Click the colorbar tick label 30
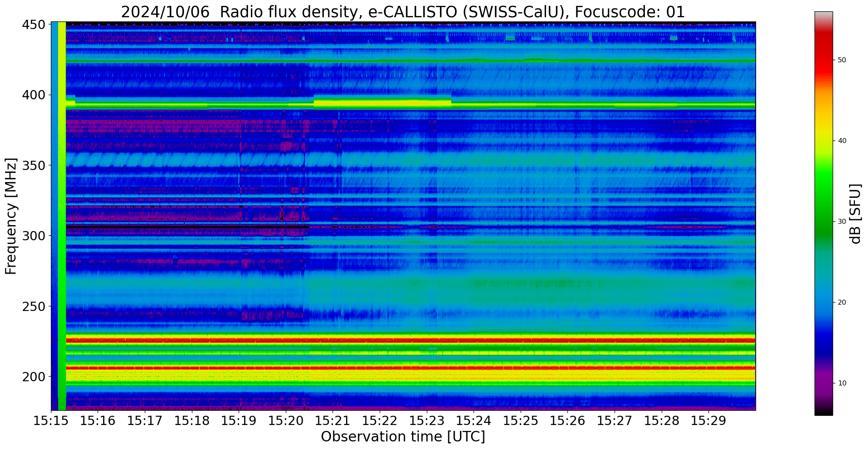 (842, 222)
